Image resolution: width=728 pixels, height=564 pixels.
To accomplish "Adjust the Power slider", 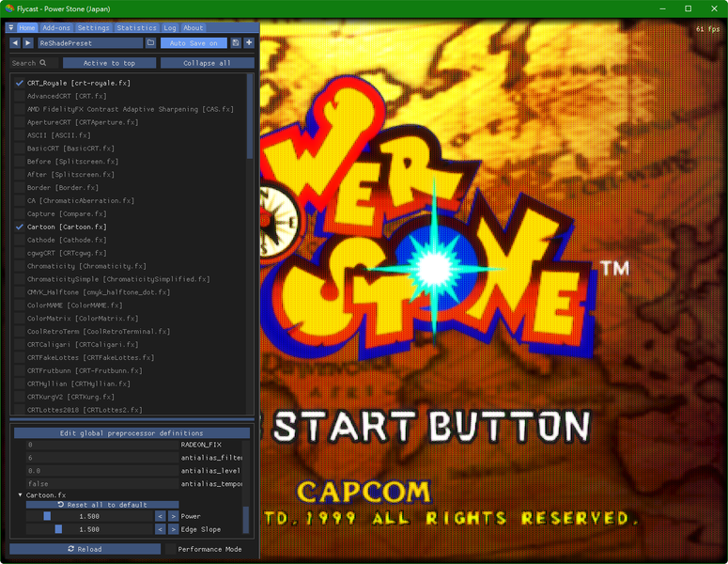I will pyautogui.click(x=89, y=516).
